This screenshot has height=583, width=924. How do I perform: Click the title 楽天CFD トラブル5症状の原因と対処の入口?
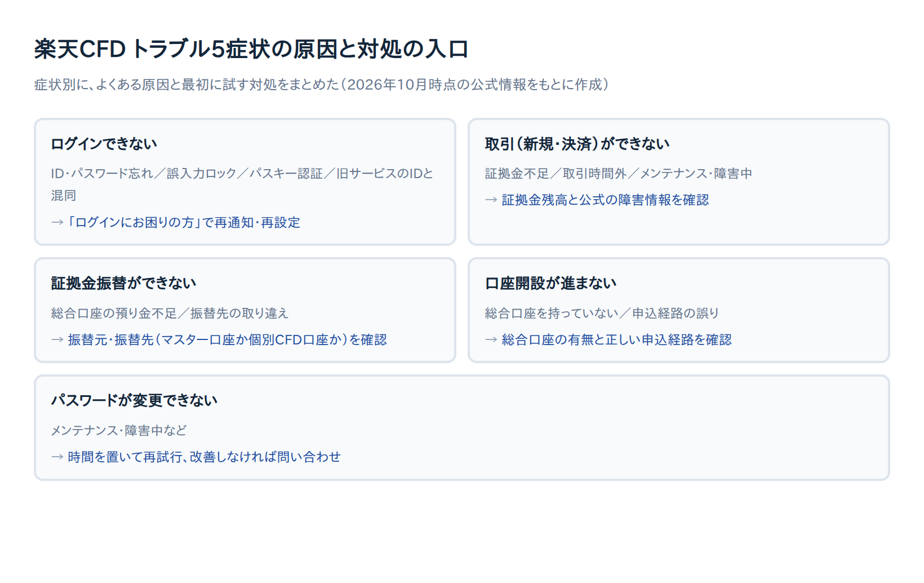click(251, 49)
